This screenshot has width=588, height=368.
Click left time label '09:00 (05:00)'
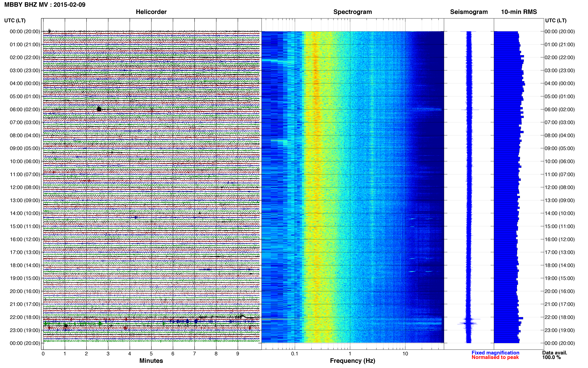[25, 148]
